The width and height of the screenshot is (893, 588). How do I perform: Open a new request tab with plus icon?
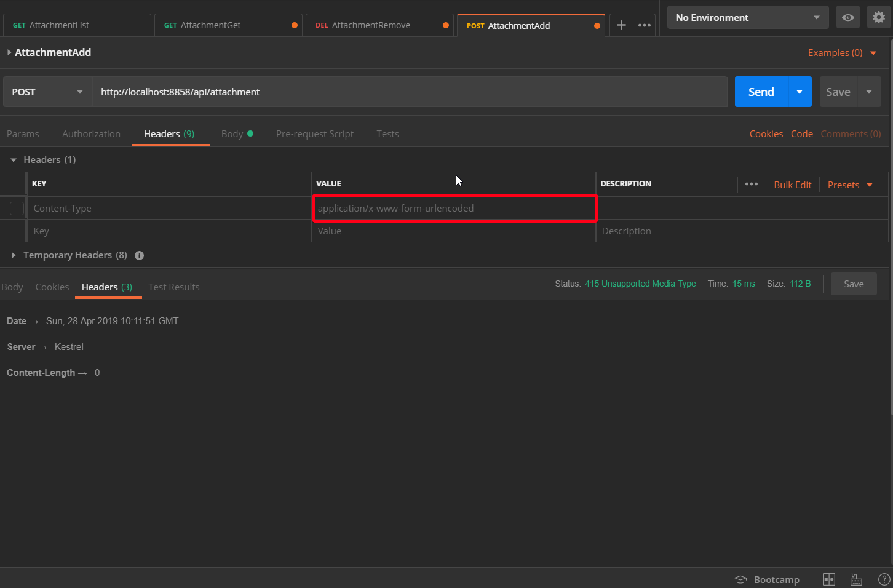(621, 25)
